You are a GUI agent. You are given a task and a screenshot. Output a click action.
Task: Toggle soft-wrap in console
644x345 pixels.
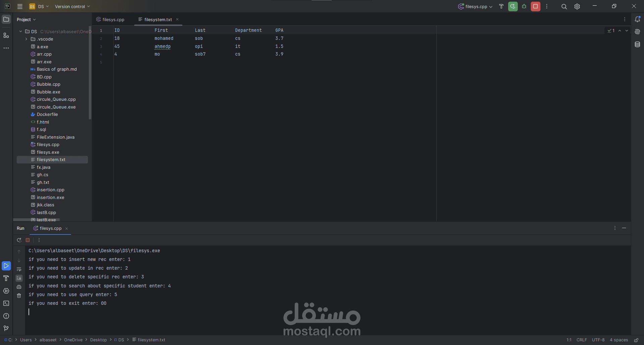click(x=19, y=269)
